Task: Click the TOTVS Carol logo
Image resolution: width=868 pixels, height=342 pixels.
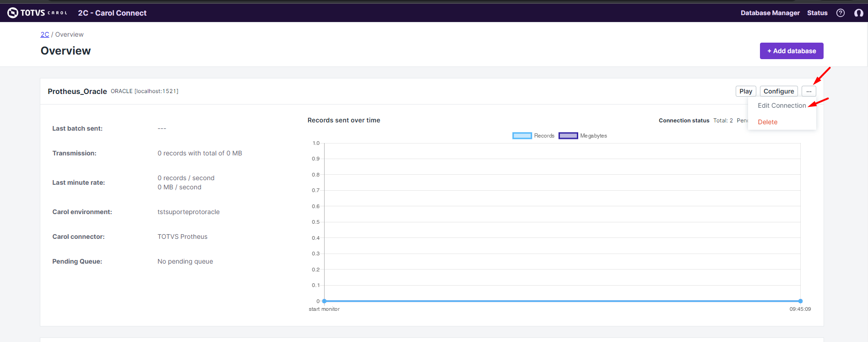Action: (37, 13)
